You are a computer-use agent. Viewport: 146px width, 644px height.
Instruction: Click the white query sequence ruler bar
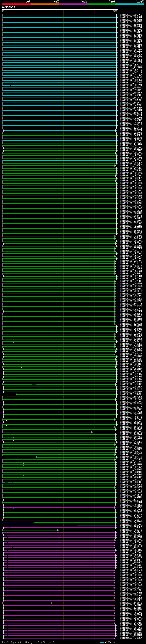point(60,10)
